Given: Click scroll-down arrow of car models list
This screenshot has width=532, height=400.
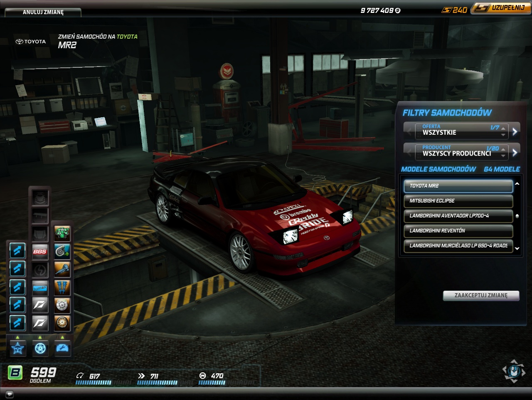Looking at the screenshot, I should [x=517, y=249].
